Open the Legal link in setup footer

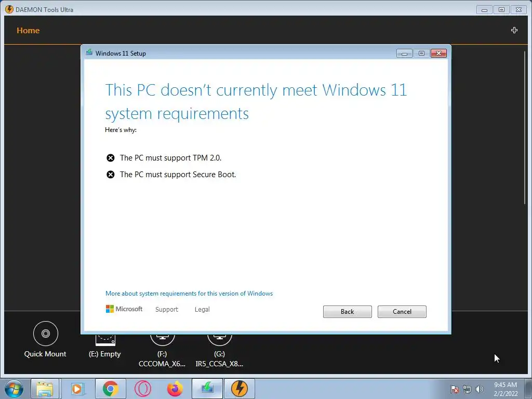[202, 310]
